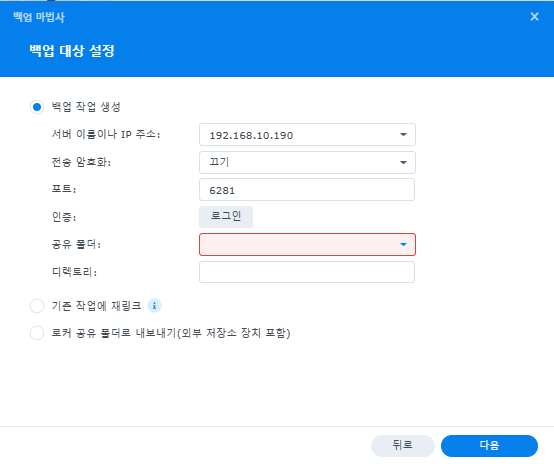Click the 백업 작업 생성 label text

[x=86, y=107]
